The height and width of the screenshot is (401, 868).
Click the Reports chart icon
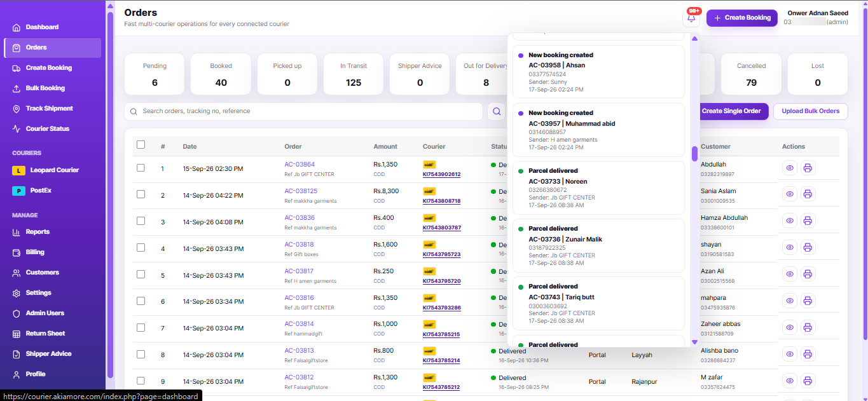point(17,232)
